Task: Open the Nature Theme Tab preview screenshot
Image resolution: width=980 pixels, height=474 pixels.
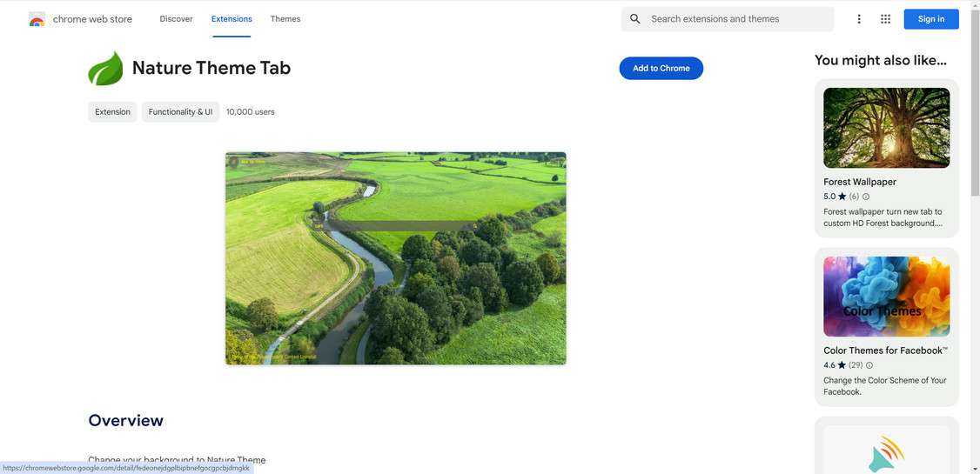Action: coord(396,258)
